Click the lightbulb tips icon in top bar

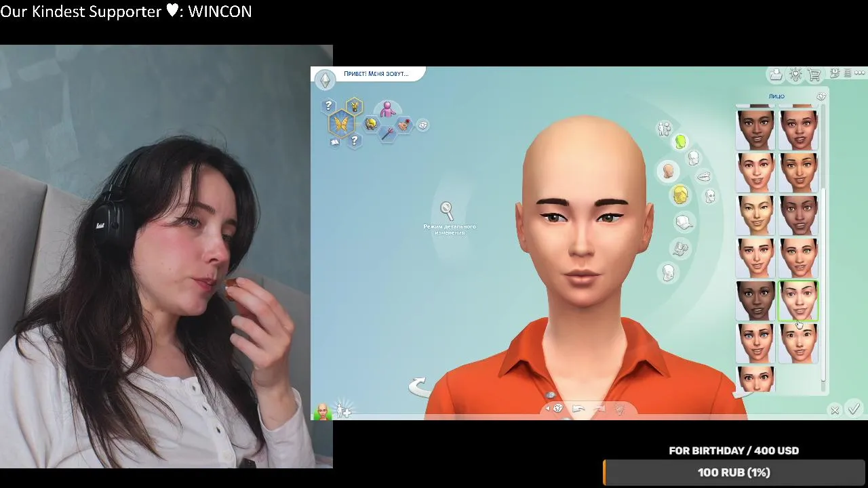[x=795, y=75]
